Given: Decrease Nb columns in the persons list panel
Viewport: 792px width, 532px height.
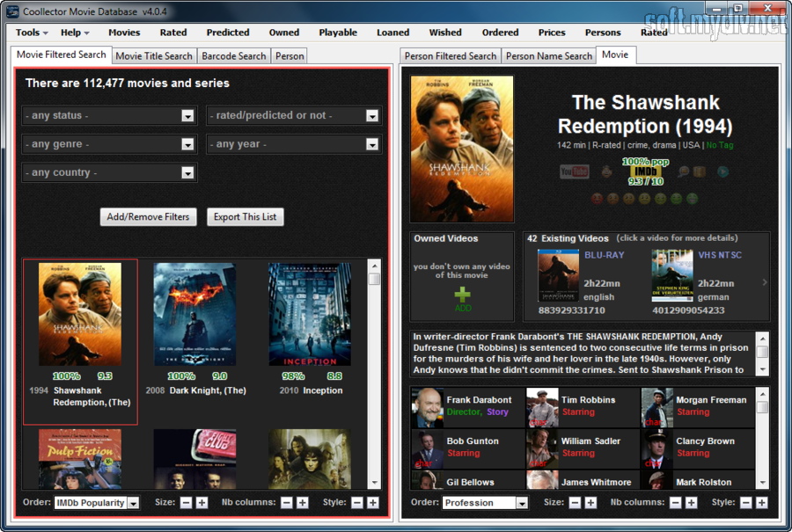Looking at the screenshot, I should pyautogui.click(x=675, y=503).
